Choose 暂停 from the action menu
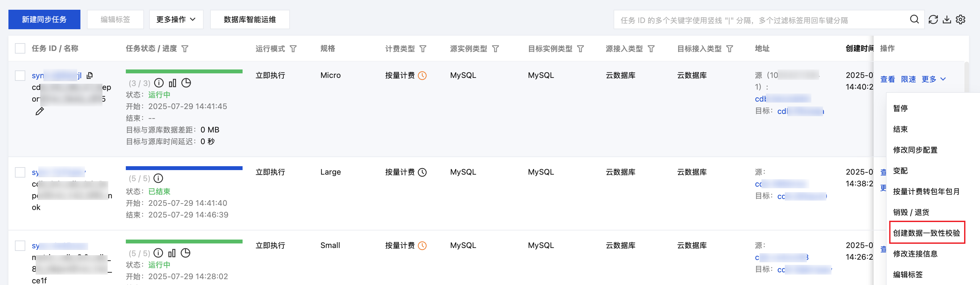 [900, 108]
